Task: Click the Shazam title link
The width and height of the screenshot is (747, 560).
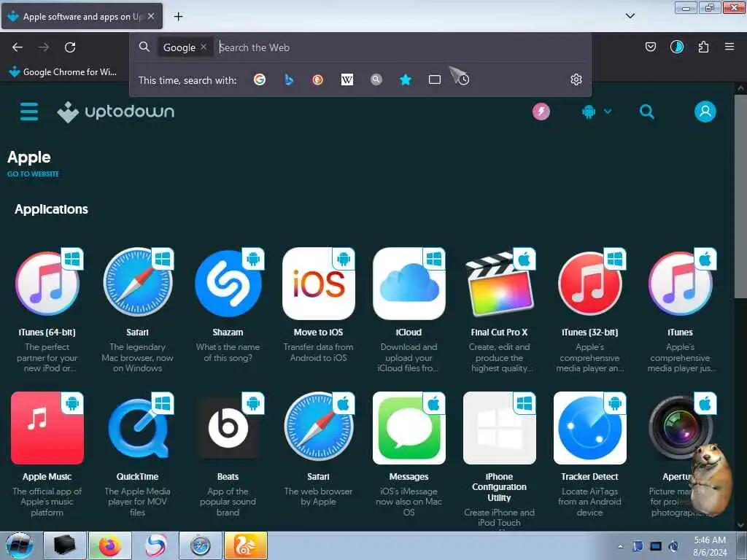Action: click(x=228, y=332)
